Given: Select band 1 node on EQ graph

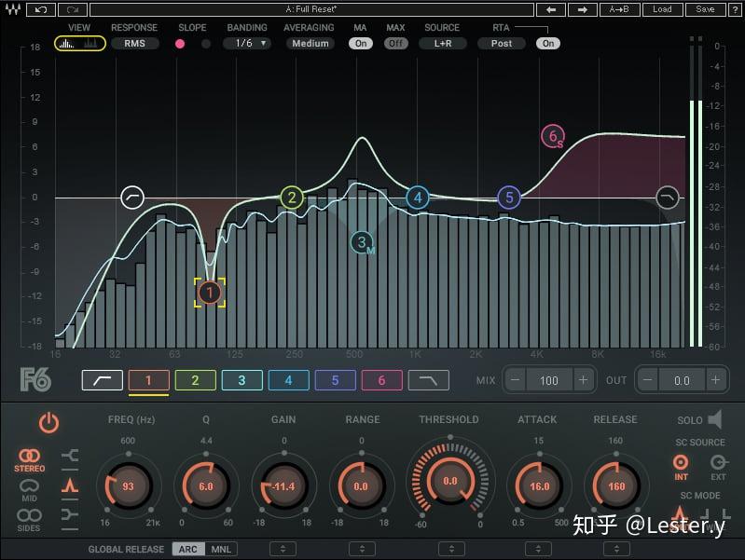Looking at the screenshot, I should [210, 293].
